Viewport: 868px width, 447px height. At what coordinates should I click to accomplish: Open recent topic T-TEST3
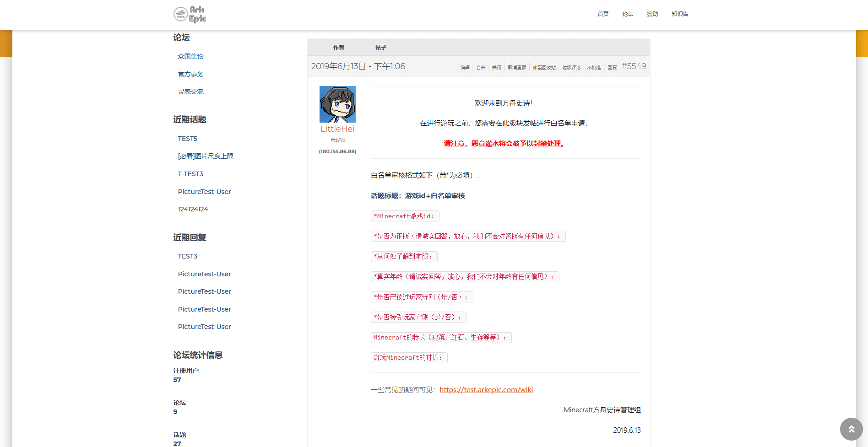[190, 174]
